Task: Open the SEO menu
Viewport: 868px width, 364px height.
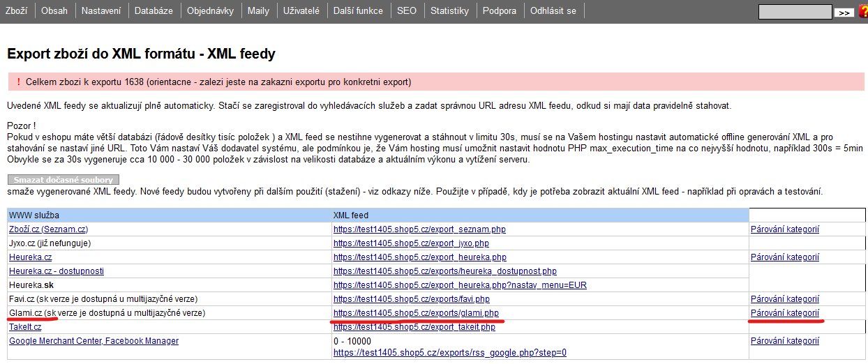Action: [x=407, y=11]
